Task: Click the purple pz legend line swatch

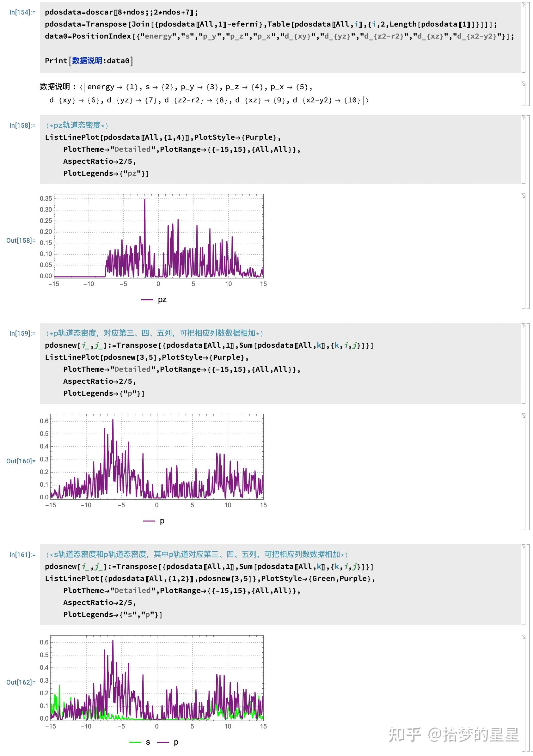Action: (147, 300)
